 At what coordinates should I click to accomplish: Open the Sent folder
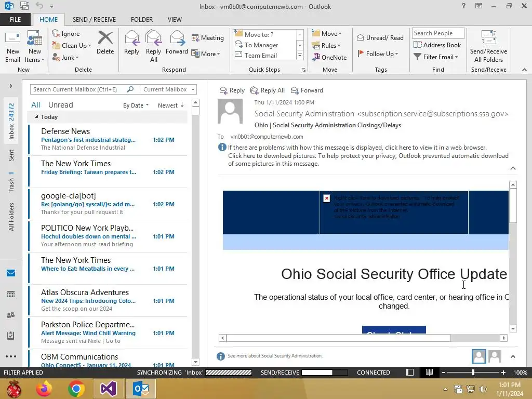pos(11,155)
